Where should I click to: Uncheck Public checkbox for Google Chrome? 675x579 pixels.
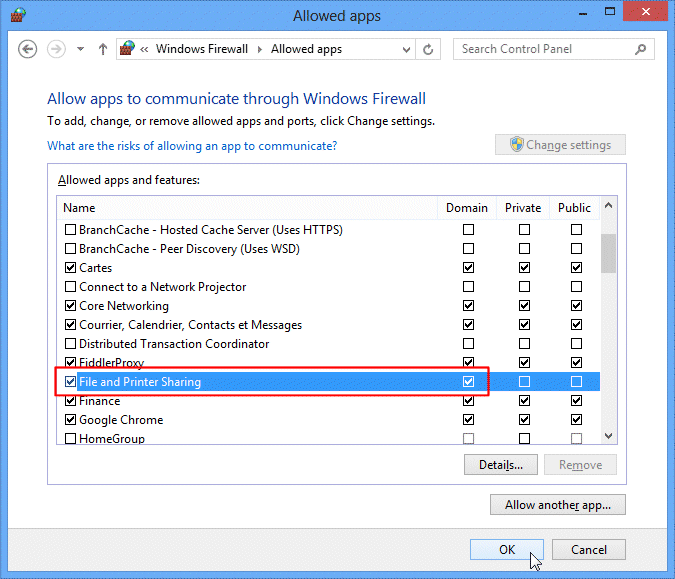[576, 419]
